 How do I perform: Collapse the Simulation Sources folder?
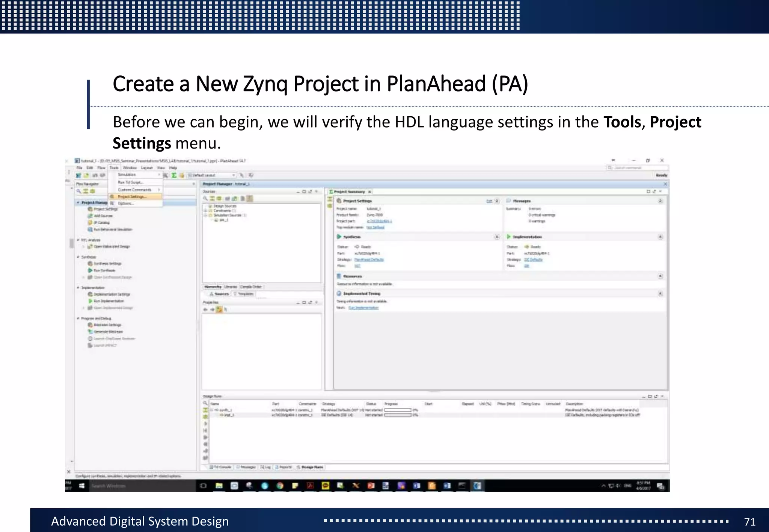[205, 215]
